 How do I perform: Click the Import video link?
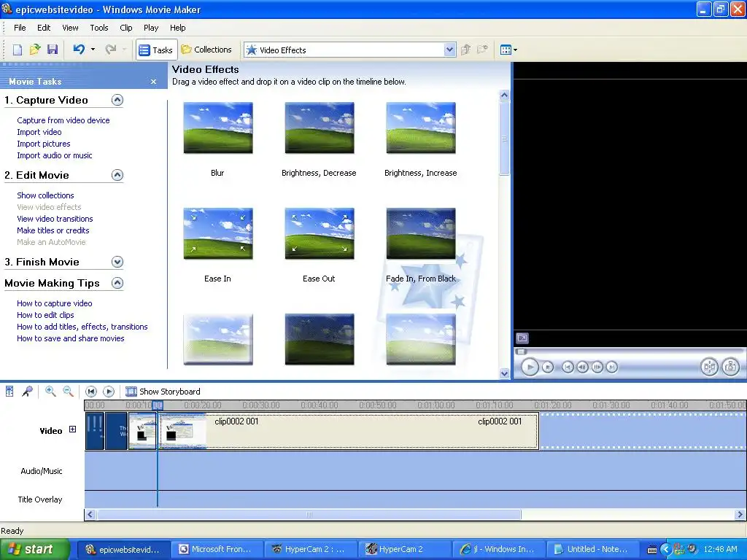point(39,132)
